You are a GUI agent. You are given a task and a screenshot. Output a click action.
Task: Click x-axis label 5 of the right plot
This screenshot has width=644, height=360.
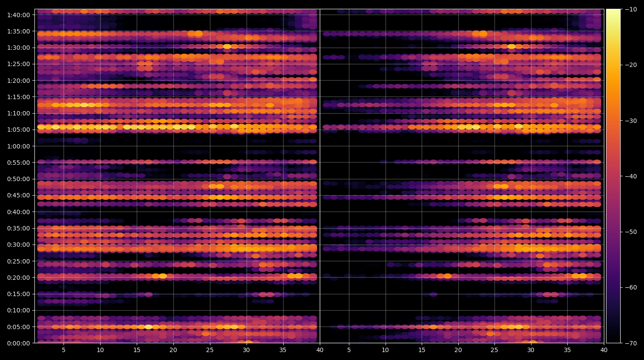(349, 350)
